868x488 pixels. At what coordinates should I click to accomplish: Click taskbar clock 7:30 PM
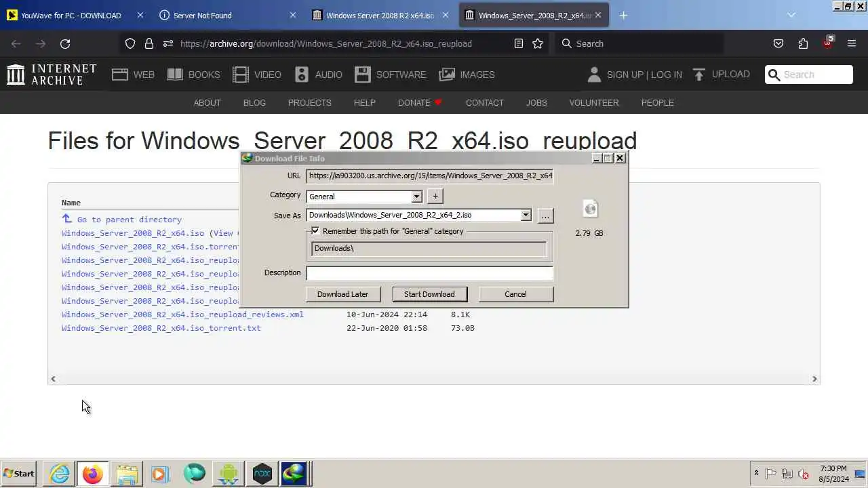833,468
